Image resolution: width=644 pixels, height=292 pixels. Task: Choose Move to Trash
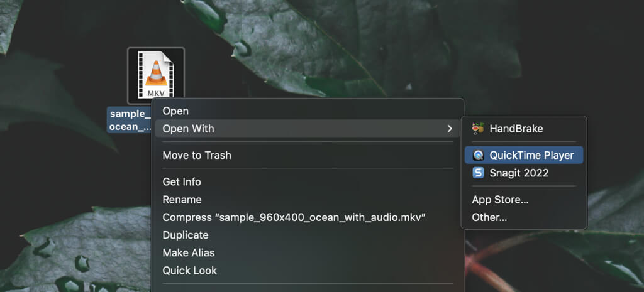pos(308,155)
